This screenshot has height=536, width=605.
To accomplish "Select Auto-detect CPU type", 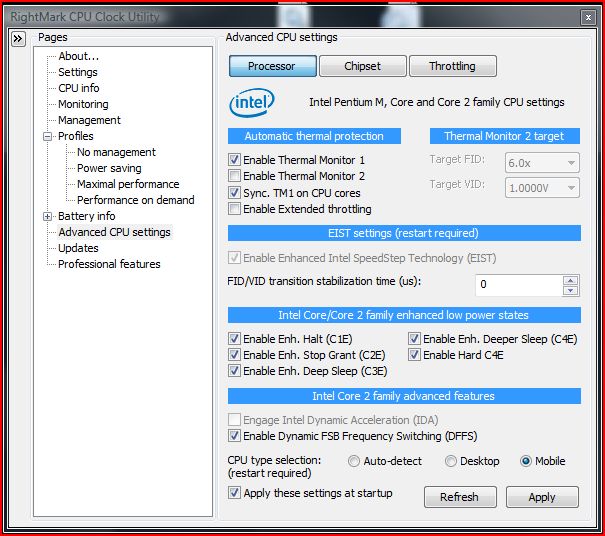I will click(354, 461).
